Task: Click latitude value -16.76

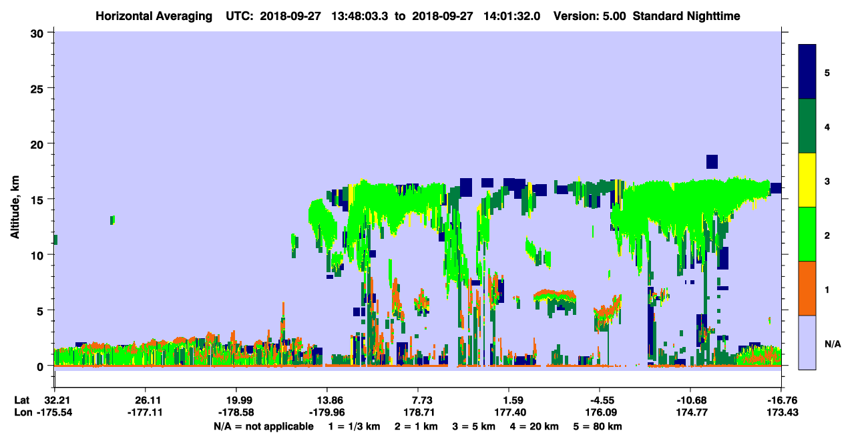Action: click(781, 400)
